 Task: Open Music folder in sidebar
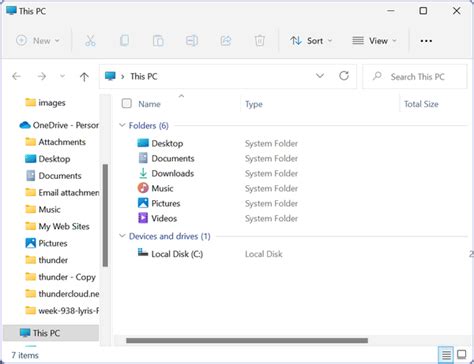pos(49,210)
